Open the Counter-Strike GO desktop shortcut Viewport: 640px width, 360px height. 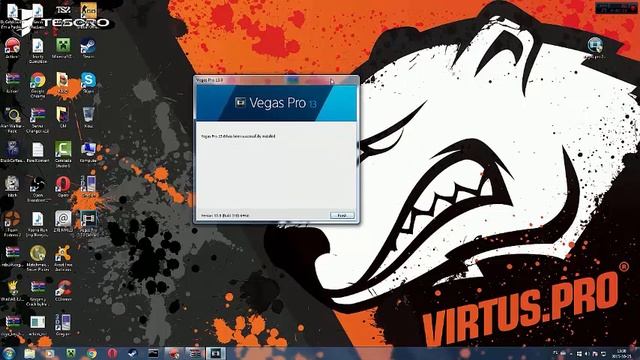pyautogui.click(x=88, y=15)
